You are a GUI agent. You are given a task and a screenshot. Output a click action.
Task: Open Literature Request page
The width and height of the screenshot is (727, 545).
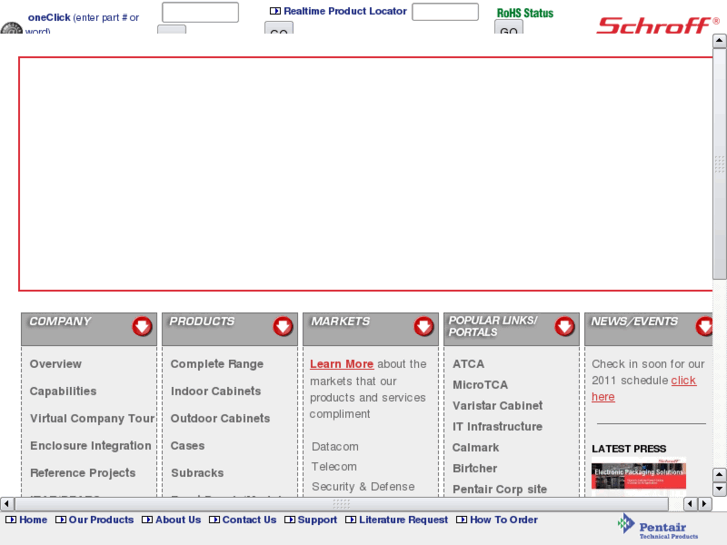(403, 519)
